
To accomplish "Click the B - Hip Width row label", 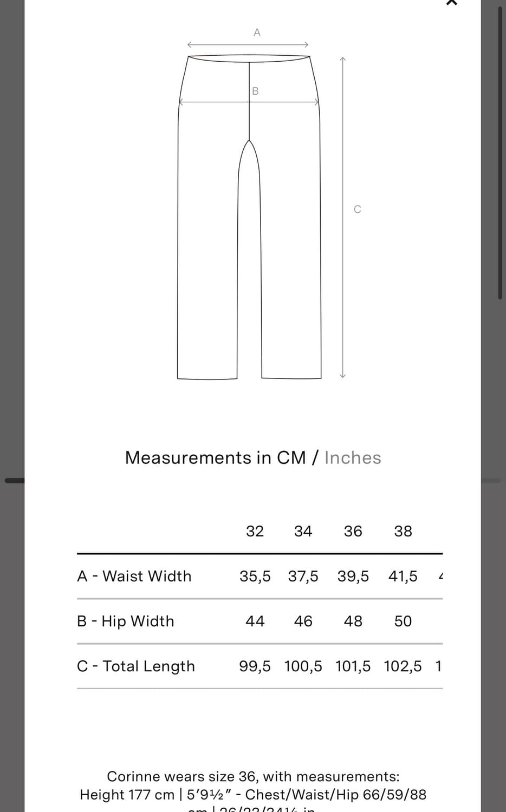I will pos(126,621).
